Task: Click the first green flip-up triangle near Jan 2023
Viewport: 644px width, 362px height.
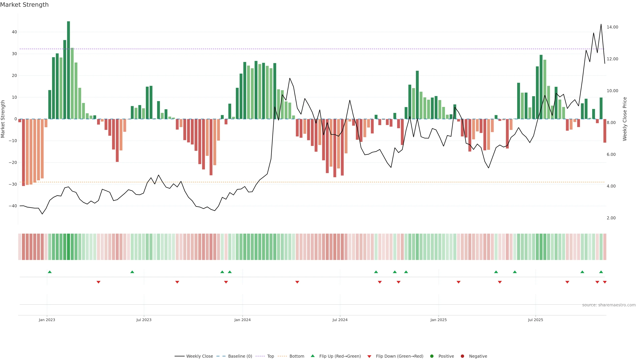Action: coord(50,272)
